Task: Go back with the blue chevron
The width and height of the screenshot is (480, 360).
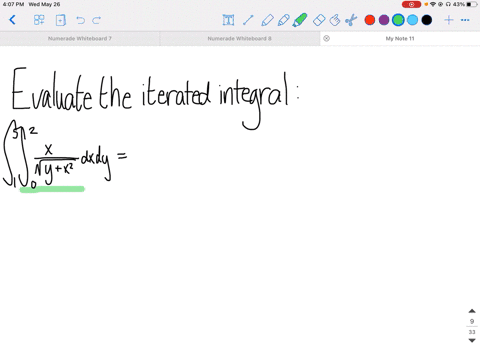Action: pos(12,20)
